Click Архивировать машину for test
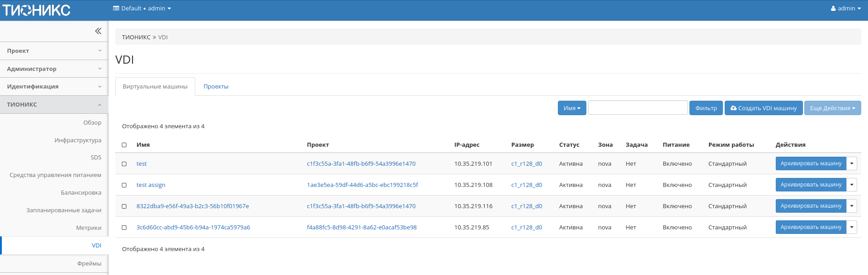The width and height of the screenshot is (868, 275). tap(811, 163)
